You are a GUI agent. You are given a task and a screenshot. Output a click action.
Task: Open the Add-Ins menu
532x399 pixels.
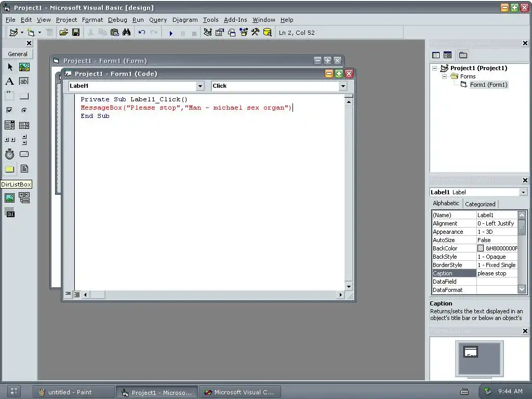pyautogui.click(x=235, y=20)
